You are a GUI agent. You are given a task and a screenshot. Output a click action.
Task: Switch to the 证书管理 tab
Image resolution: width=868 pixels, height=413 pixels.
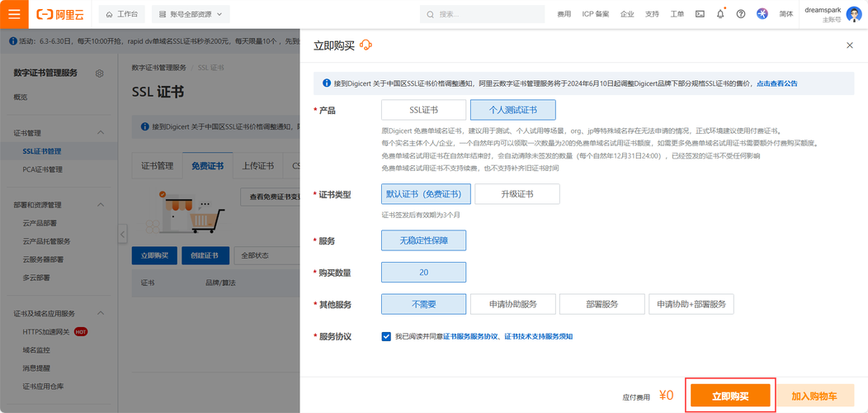158,165
